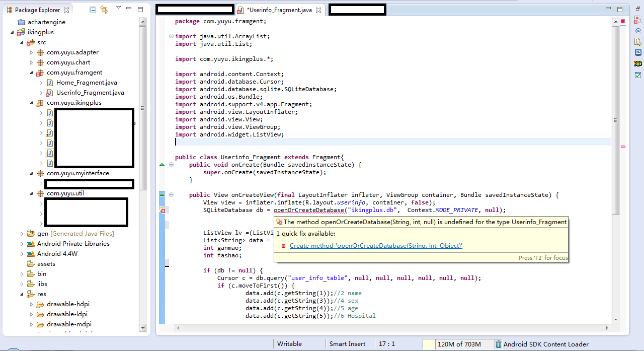Open the Tasks checkmark icon in right trim
Viewport: 644px width, 351px height.
coord(638,75)
